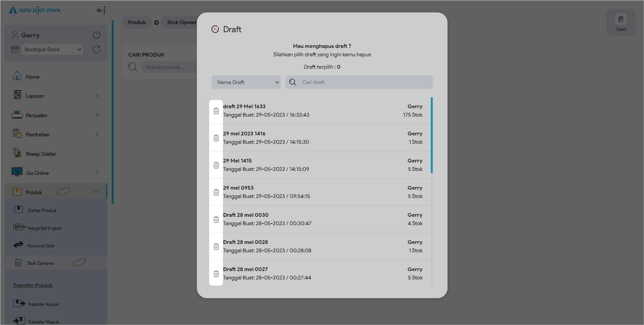Collapse sidebar using the arrow icon
644x325 pixels.
(100, 10)
